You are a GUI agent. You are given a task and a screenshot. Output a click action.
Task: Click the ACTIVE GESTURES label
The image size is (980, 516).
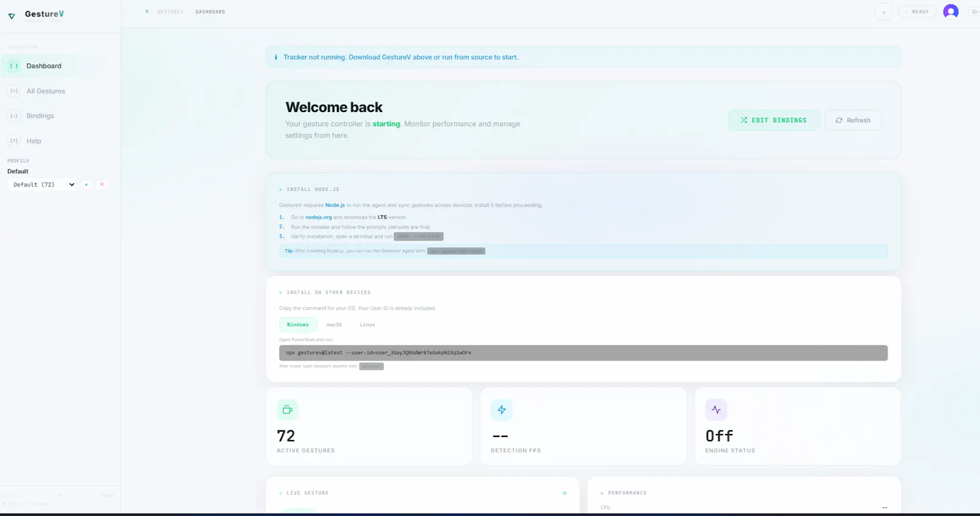(306, 451)
